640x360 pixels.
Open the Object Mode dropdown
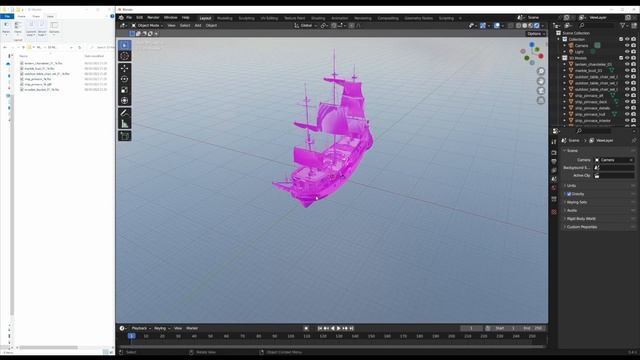coord(147,25)
